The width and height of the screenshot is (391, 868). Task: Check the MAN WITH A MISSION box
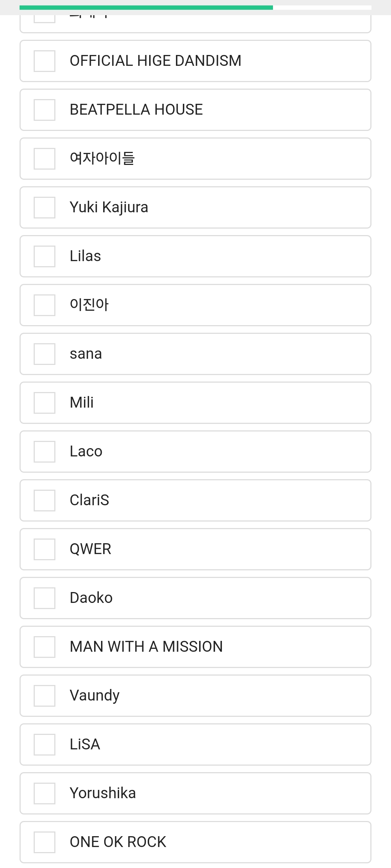(45, 647)
